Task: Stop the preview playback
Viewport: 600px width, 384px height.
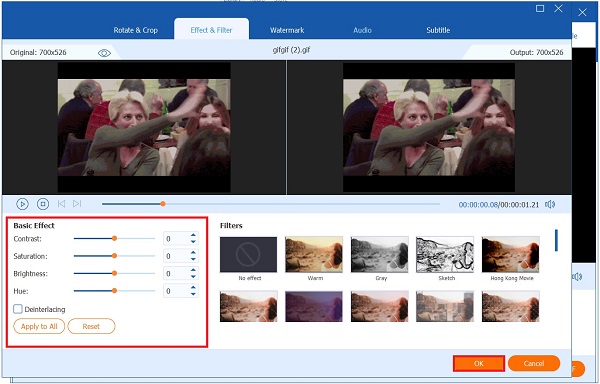Action: (x=43, y=204)
